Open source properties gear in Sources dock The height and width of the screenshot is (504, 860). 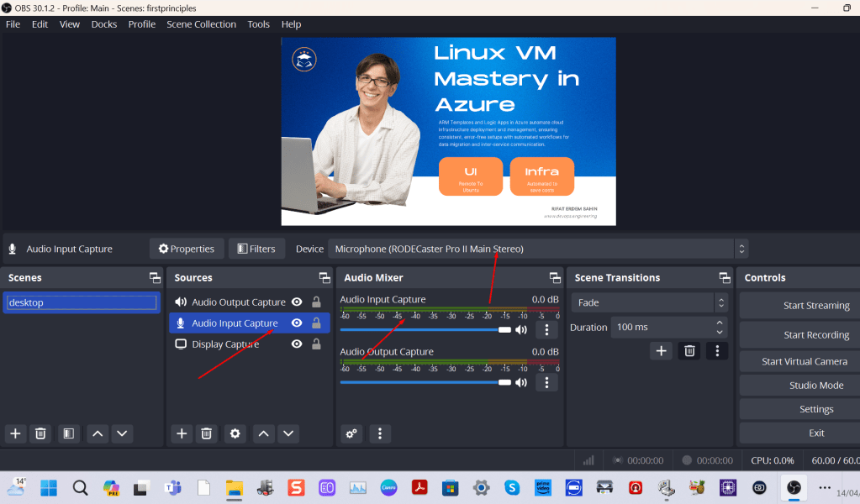coord(235,433)
